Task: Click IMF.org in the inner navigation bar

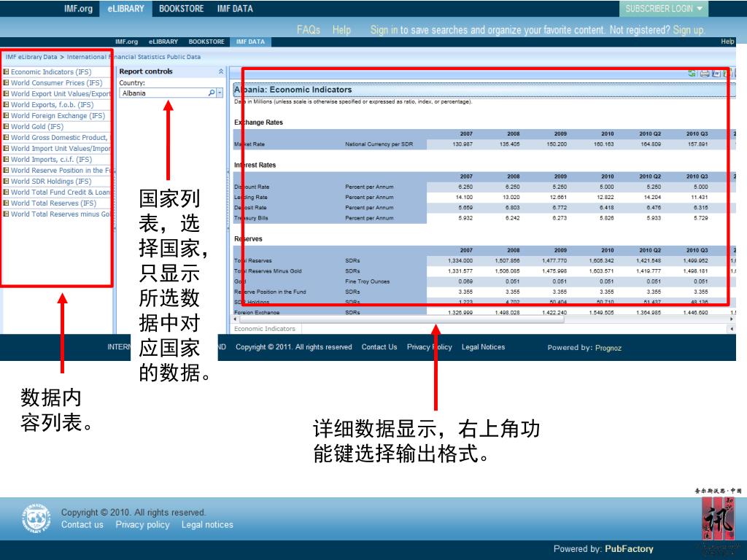Action: click(126, 42)
